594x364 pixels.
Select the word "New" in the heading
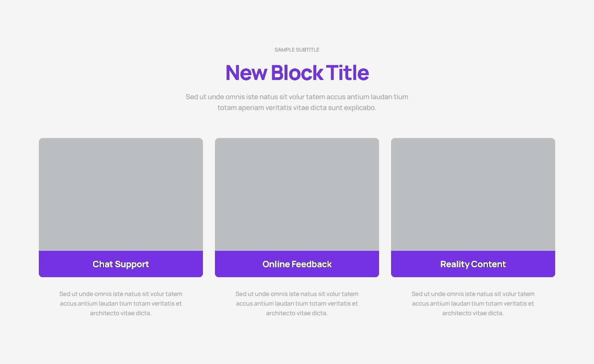[246, 73]
